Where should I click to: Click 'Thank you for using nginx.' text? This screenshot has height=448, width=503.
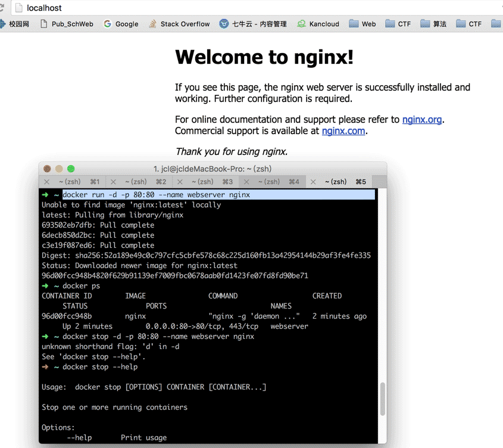tap(232, 151)
